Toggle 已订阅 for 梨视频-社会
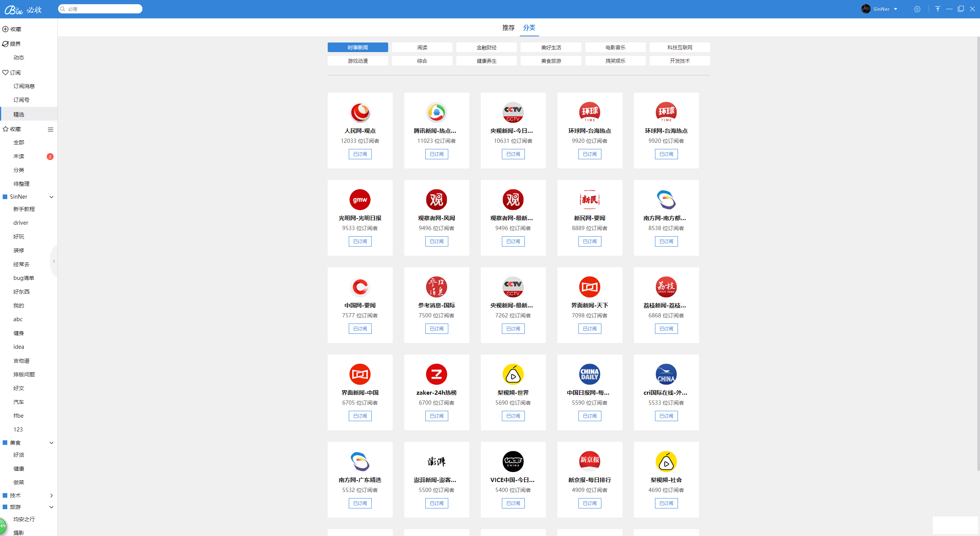 (666, 503)
